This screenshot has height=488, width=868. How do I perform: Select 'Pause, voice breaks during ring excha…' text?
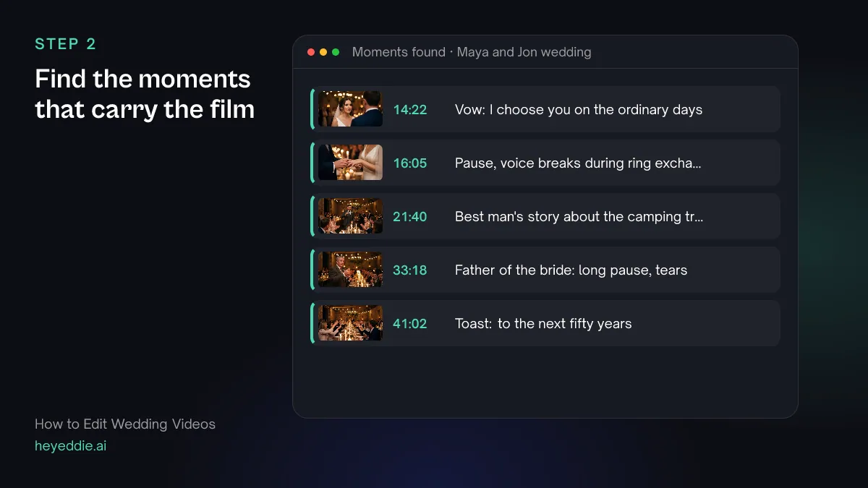578,163
